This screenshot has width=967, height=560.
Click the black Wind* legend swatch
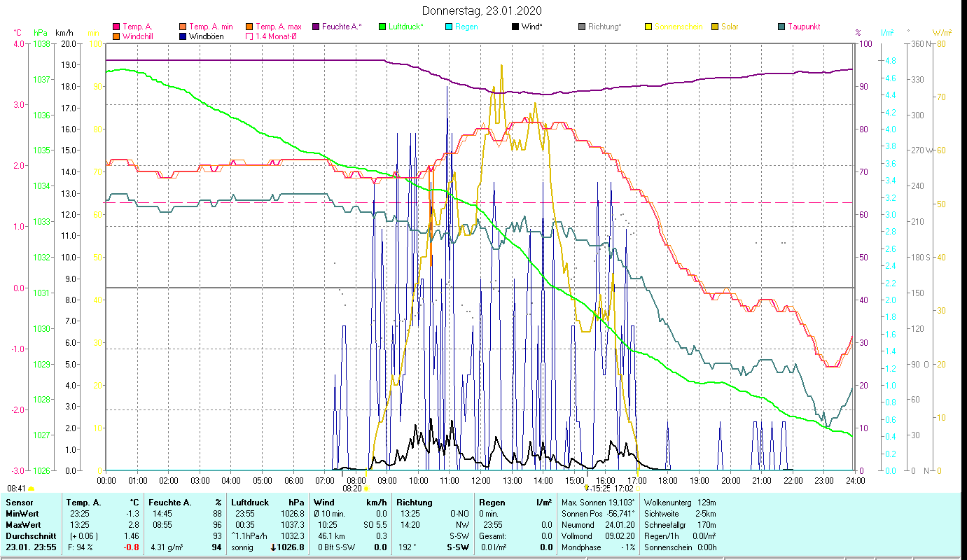515,27
